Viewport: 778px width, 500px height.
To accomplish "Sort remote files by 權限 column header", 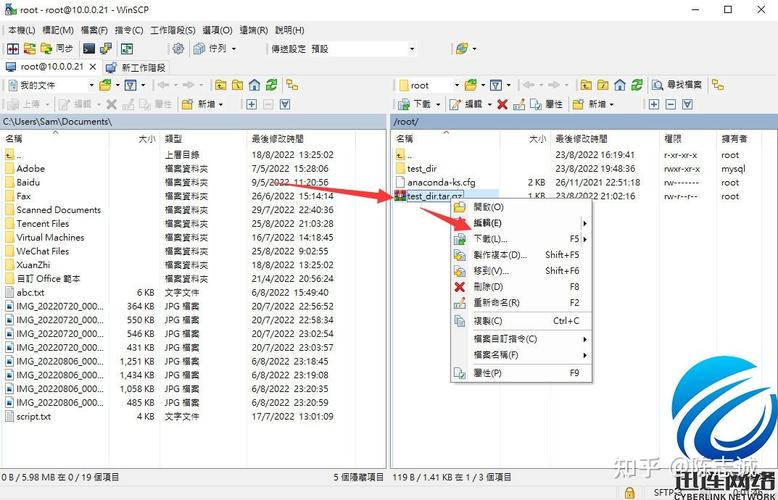I will 688,139.
